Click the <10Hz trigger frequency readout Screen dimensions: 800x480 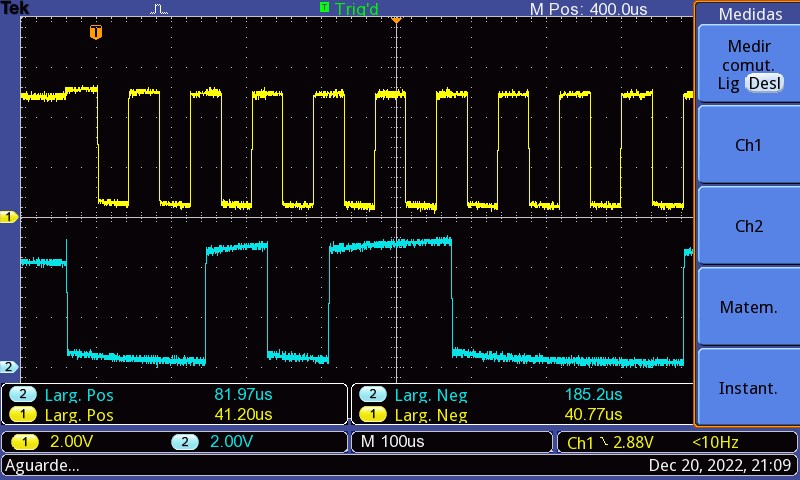(x=715, y=442)
